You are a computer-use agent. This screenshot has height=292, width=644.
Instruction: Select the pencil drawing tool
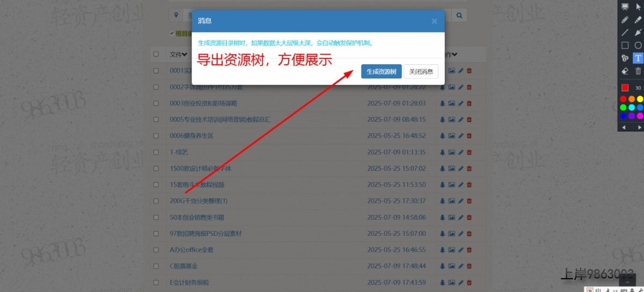click(625, 20)
